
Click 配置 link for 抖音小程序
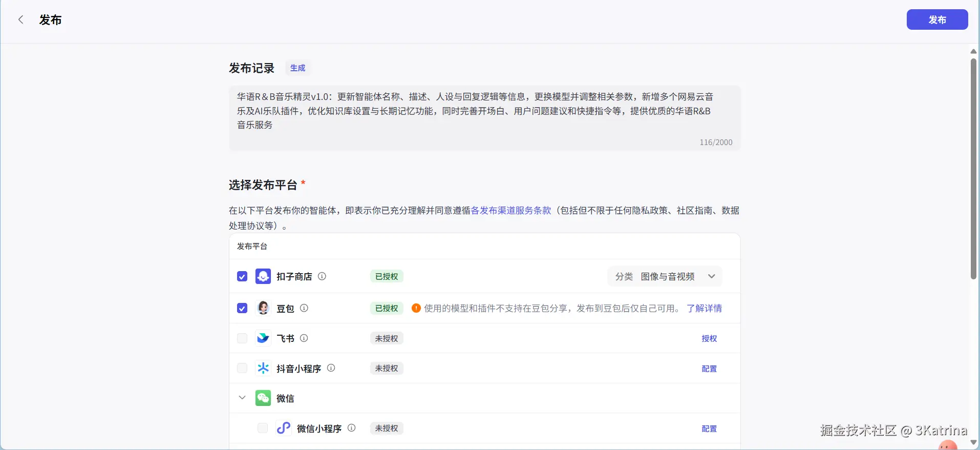pyautogui.click(x=709, y=369)
